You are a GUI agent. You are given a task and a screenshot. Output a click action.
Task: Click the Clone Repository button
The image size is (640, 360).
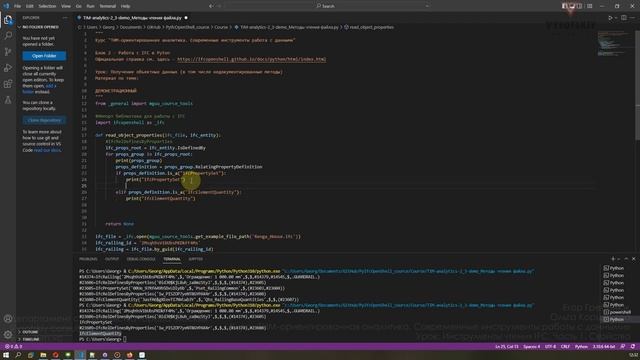[44, 120]
